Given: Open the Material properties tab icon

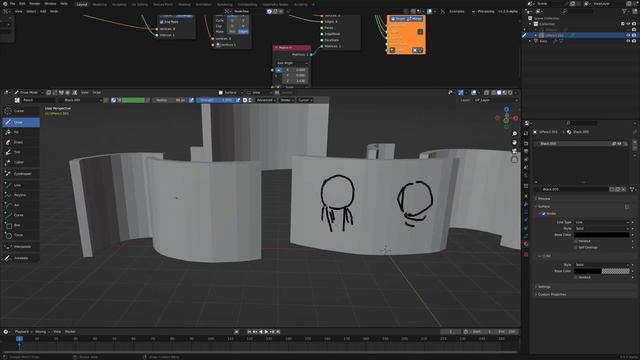Looking at the screenshot, I should click(526, 244).
